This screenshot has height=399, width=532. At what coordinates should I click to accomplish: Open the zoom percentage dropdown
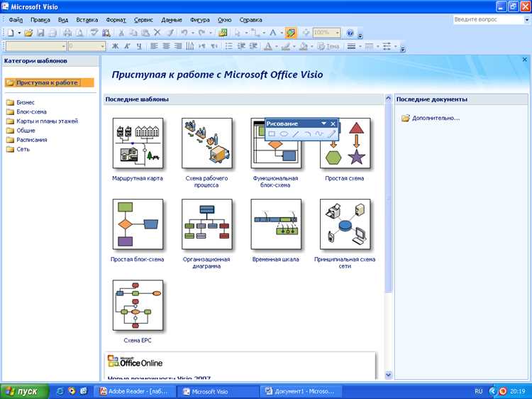(337, 33)
